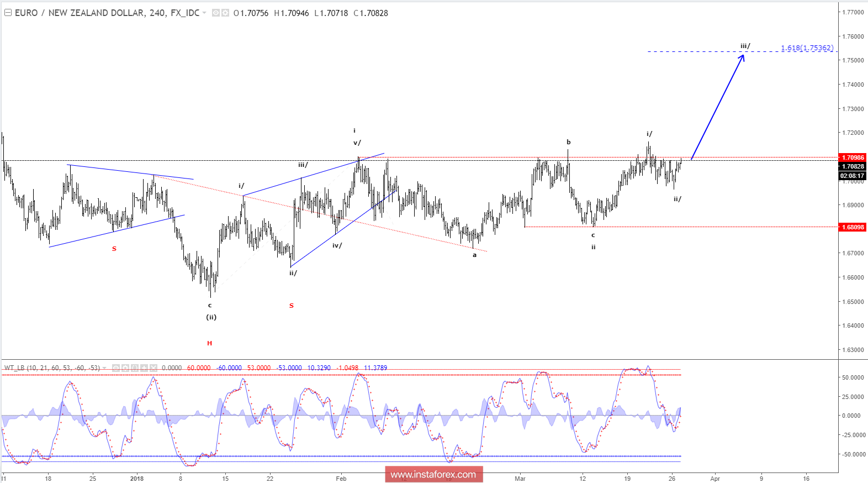Open WT_LB indicator settings gear
This screenshot has width=868, height=483.
click(125, 368)
